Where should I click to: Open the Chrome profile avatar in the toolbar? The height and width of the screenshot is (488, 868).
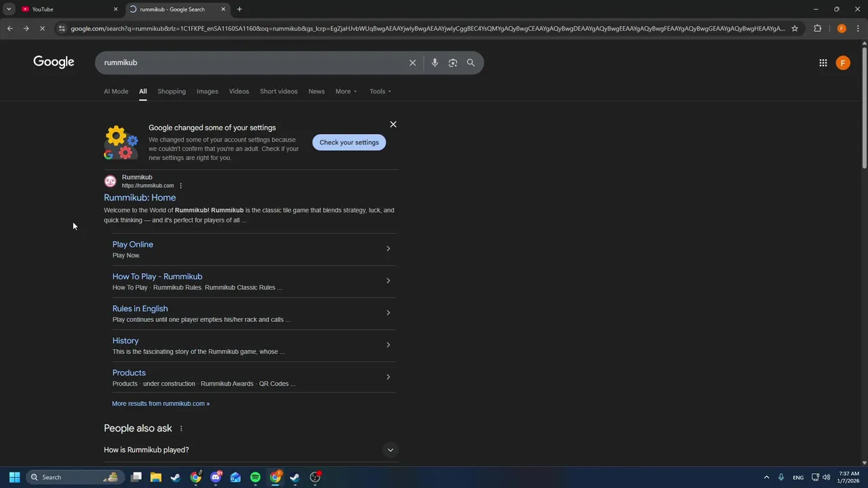tap(842, 28)
